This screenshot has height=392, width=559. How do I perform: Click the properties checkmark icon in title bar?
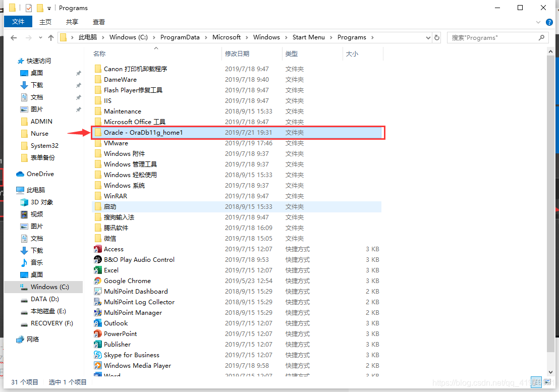(29, 8)
